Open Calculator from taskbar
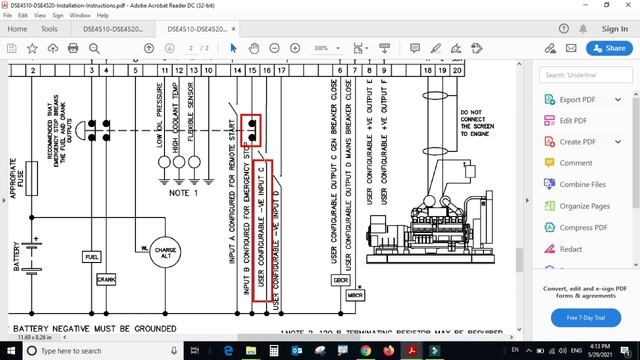The width and height of the screenshot is (640, 360). [x=274, y=351]
